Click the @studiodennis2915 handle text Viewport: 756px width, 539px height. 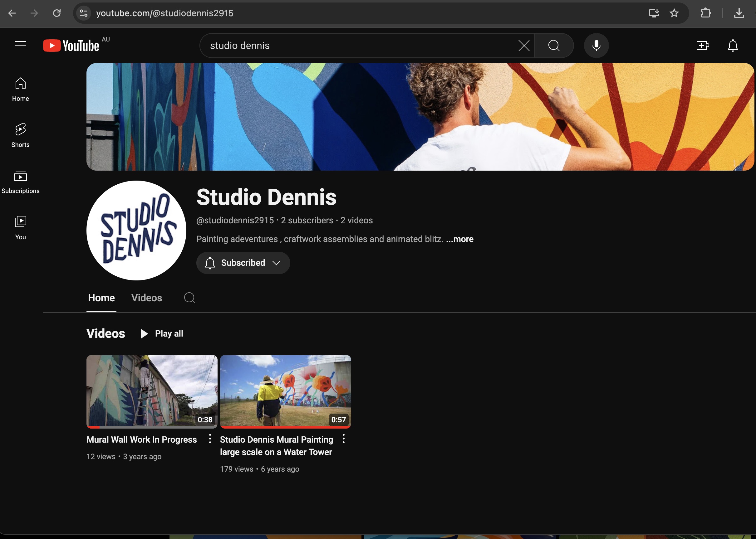[x=235, y=221]
